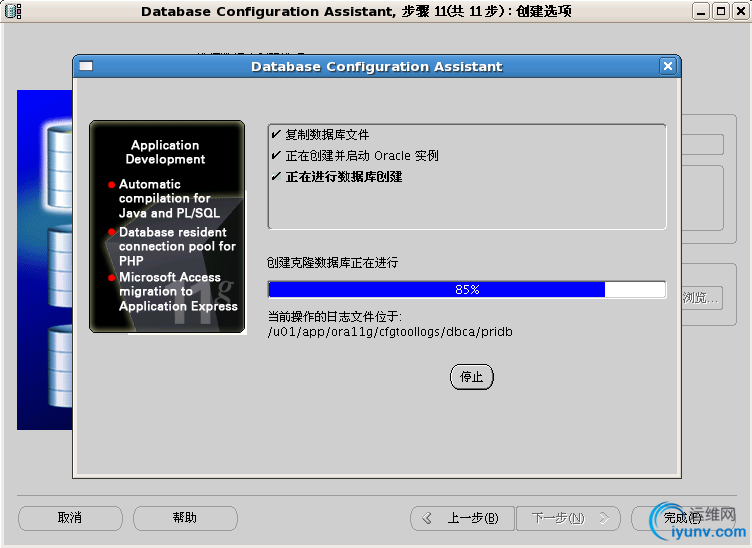Screen dimensions: 752x548
Task: Select the 正在创建并启动 Oracle 实例 step text
Action: tap(362, 156)
